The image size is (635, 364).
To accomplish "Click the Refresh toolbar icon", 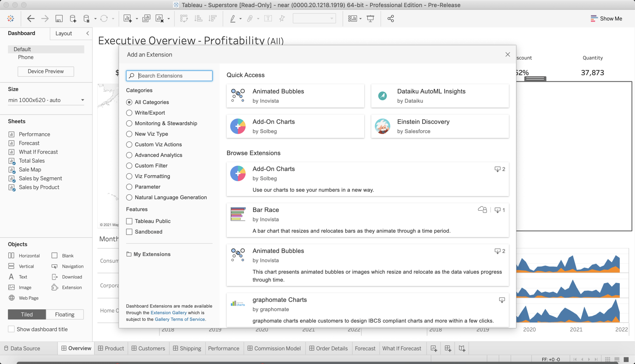I will coord(104,18).
